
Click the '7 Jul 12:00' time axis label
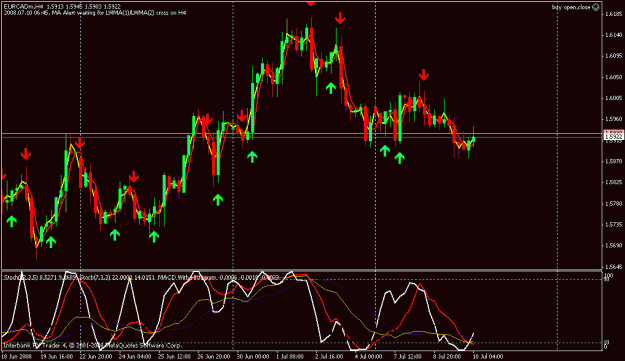pyautogui.click(x=409, y=356)
